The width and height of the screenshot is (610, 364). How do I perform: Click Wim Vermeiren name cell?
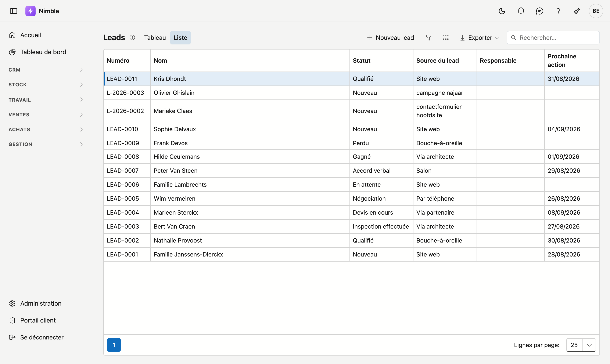tap(250, 199)
